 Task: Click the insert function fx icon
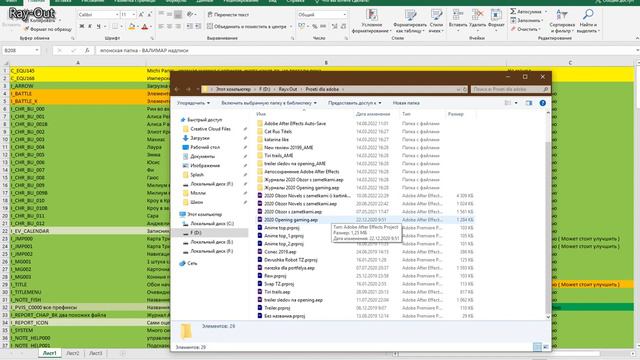[87, 51]
